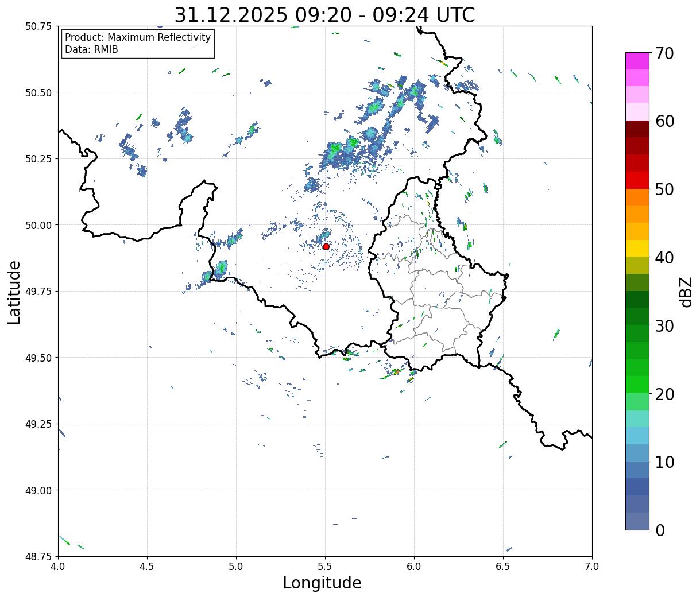
Task: Click the 7.0 longitude tick label
Action: [591, 567]
